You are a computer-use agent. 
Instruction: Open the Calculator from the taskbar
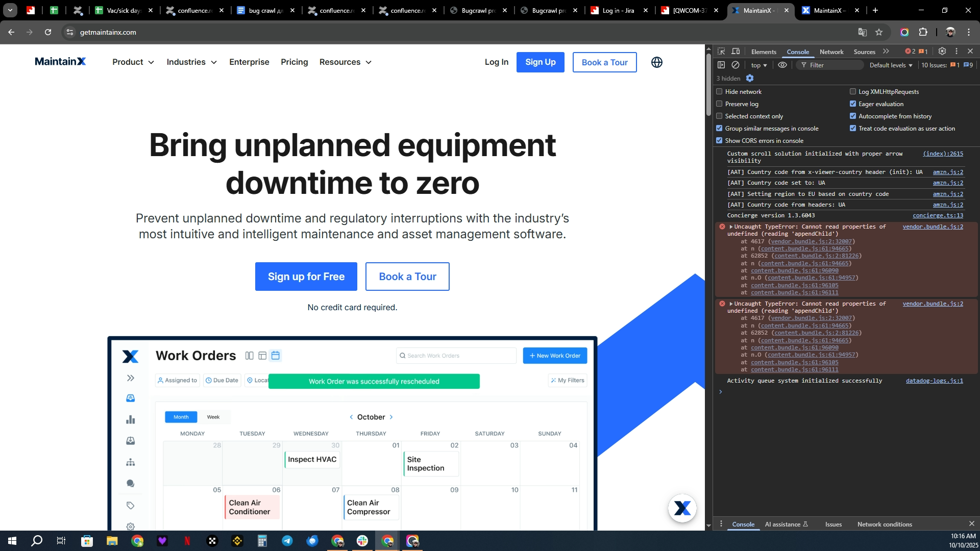coord(262,541)
